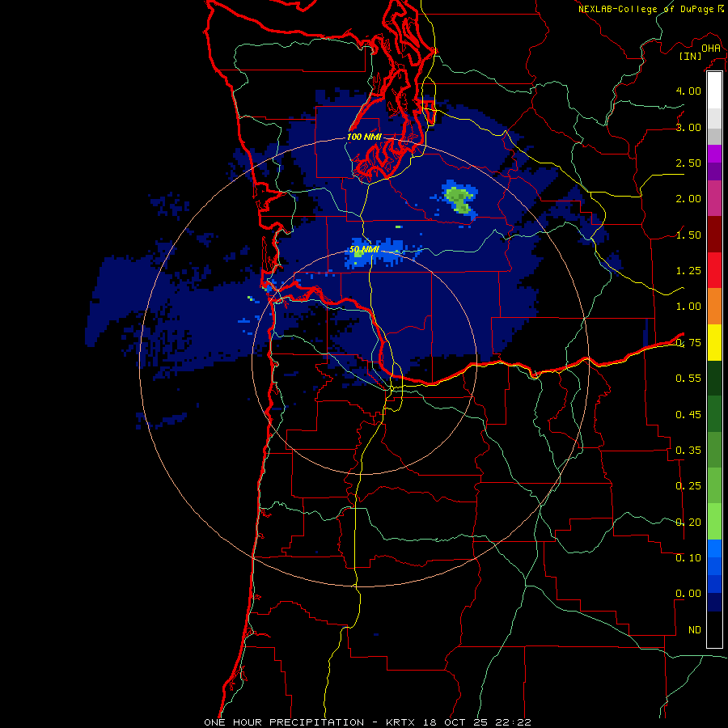Screen dimensions: 728x728
Task: Click the 100 NMI range ring label
Action: click(x=364, y=137)
